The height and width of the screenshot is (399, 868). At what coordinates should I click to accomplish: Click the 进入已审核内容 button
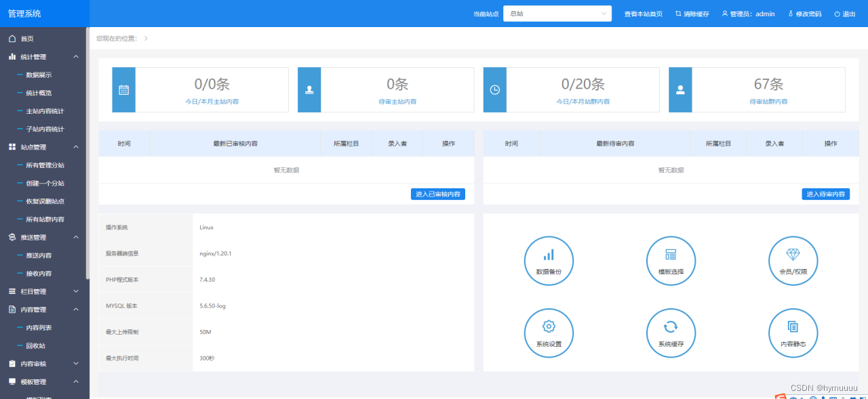[x=438, y=194]
